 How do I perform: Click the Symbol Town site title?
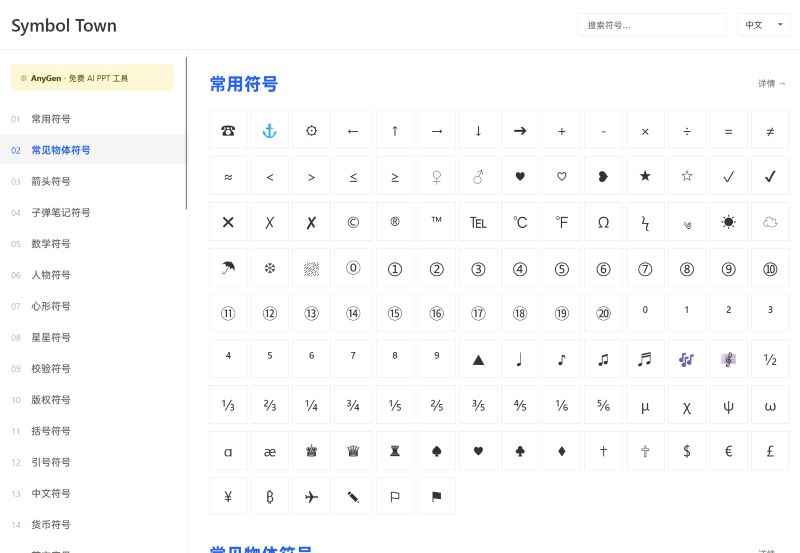[x=64, y=26]
